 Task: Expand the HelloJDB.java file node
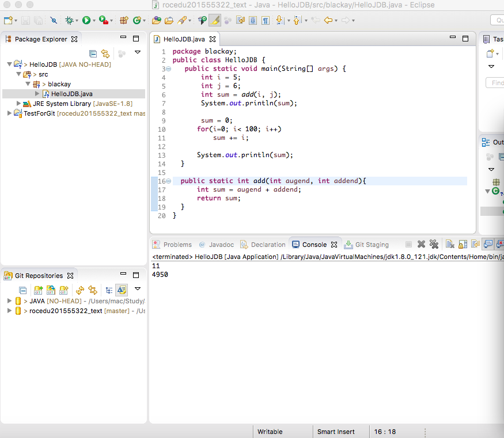pos(37,93)
